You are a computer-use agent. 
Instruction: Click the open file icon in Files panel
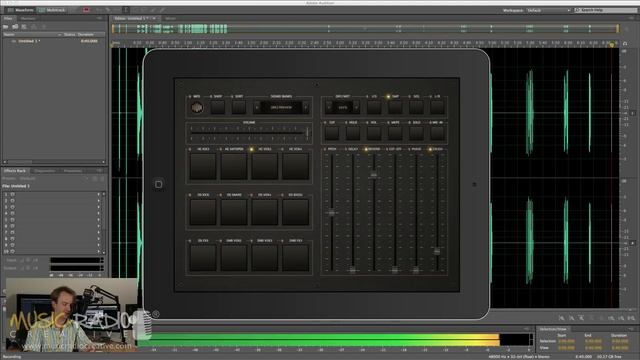tap(6, 27)
